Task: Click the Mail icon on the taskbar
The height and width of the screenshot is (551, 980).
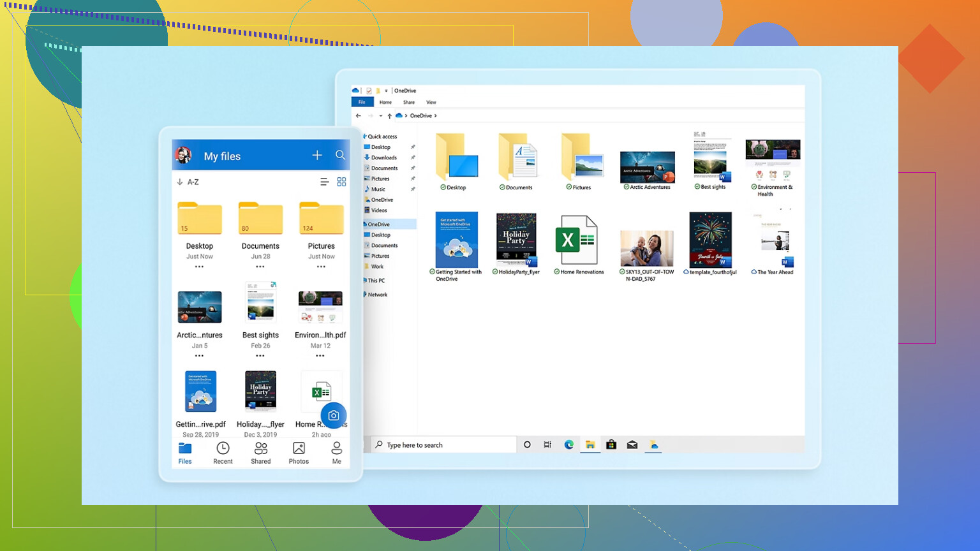Action: pos(632,444)
